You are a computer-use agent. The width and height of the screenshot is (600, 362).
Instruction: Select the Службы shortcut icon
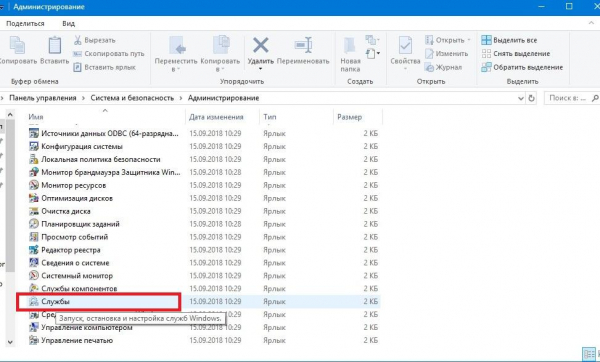click(x=34, y=302)
